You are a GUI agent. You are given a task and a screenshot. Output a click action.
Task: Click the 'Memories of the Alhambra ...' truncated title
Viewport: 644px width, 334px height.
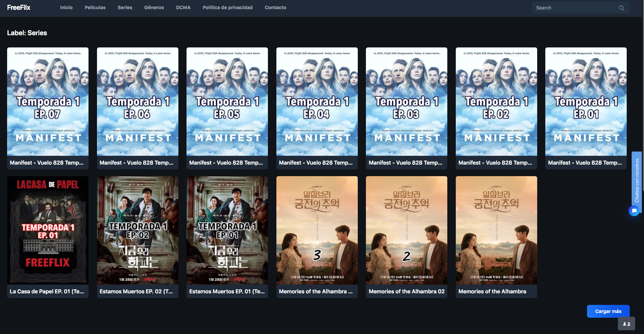pos(316,291)
